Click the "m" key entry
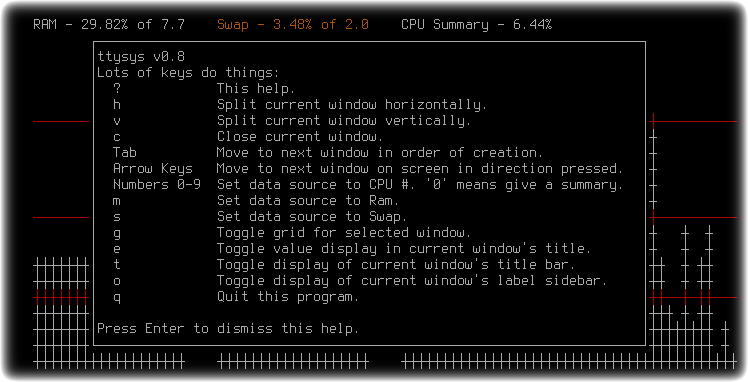Viewport: 748px width, 382px height. click(117, 201)
